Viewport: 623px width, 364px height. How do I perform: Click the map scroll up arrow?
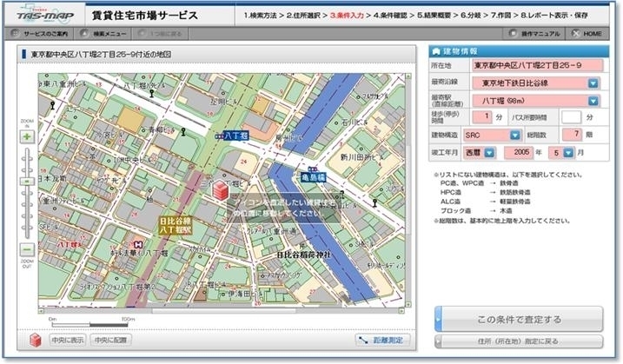click(408, 76)
